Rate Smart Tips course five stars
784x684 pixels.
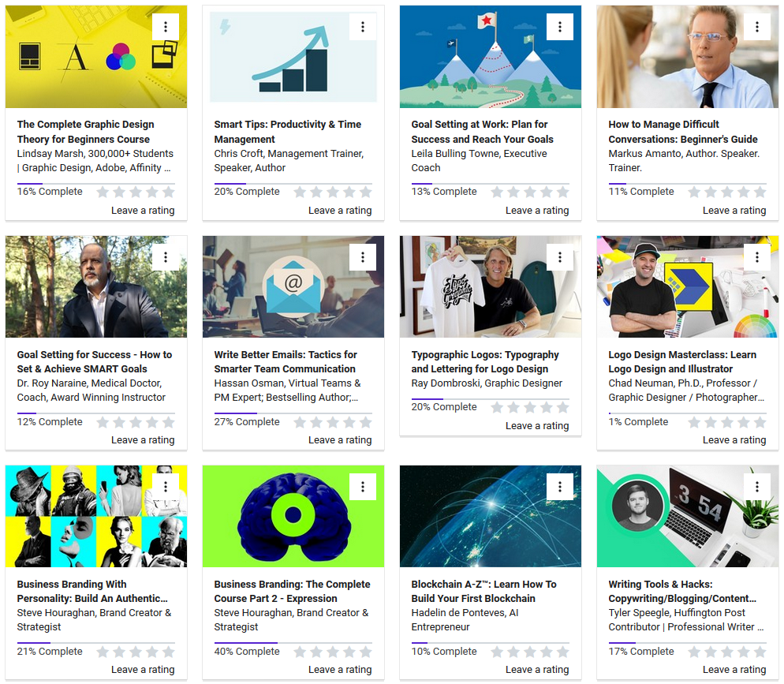click(x=366, y=192)
